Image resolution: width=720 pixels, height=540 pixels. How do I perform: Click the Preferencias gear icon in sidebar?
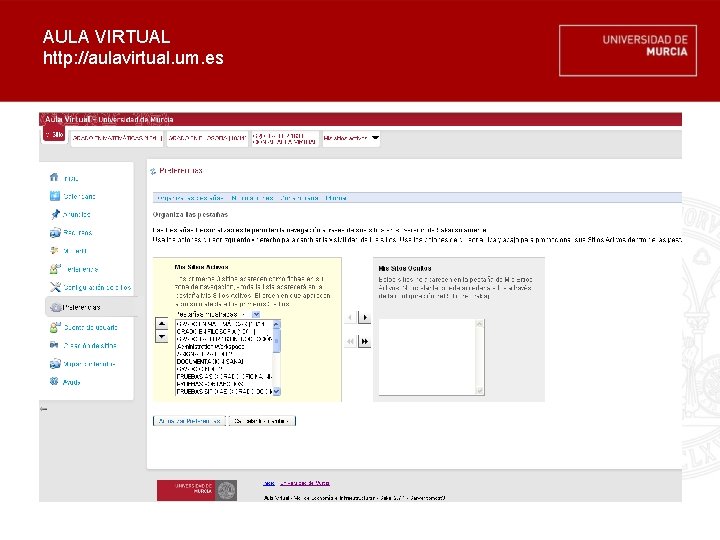56,307
